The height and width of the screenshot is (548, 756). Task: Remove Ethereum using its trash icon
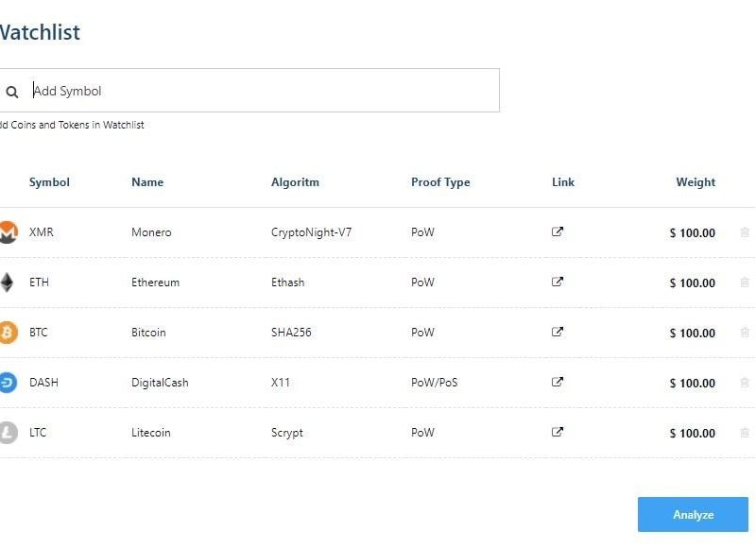[745, 283]
